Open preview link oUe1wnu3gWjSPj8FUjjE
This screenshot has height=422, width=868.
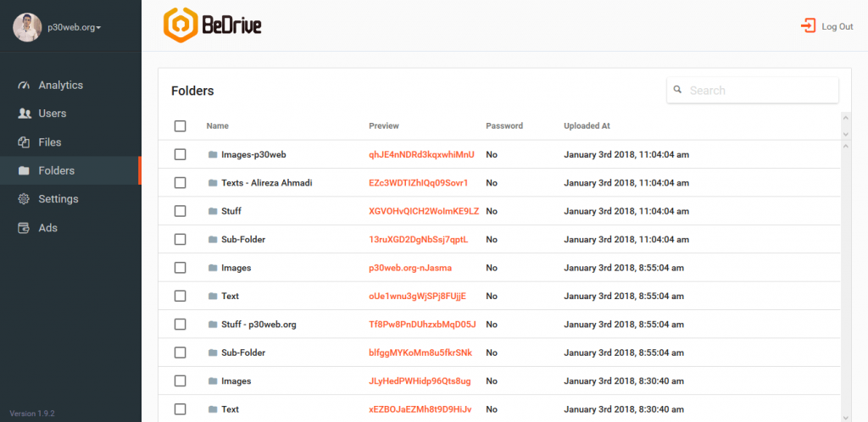tap(417, 296)
